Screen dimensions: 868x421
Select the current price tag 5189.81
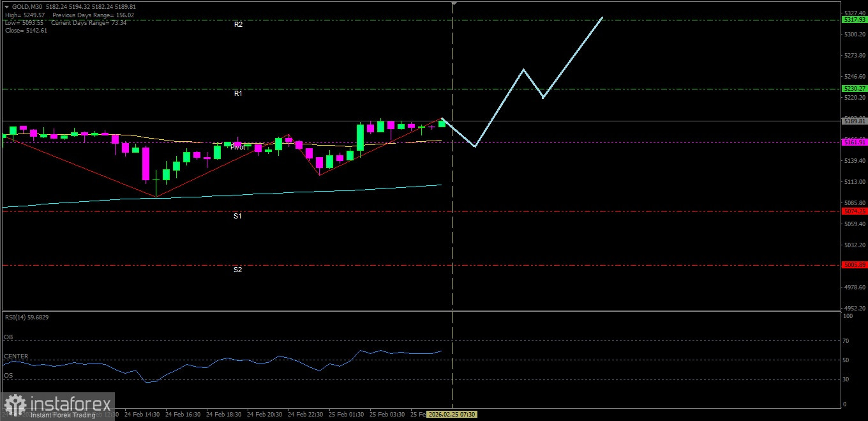(x=854, y=121)
